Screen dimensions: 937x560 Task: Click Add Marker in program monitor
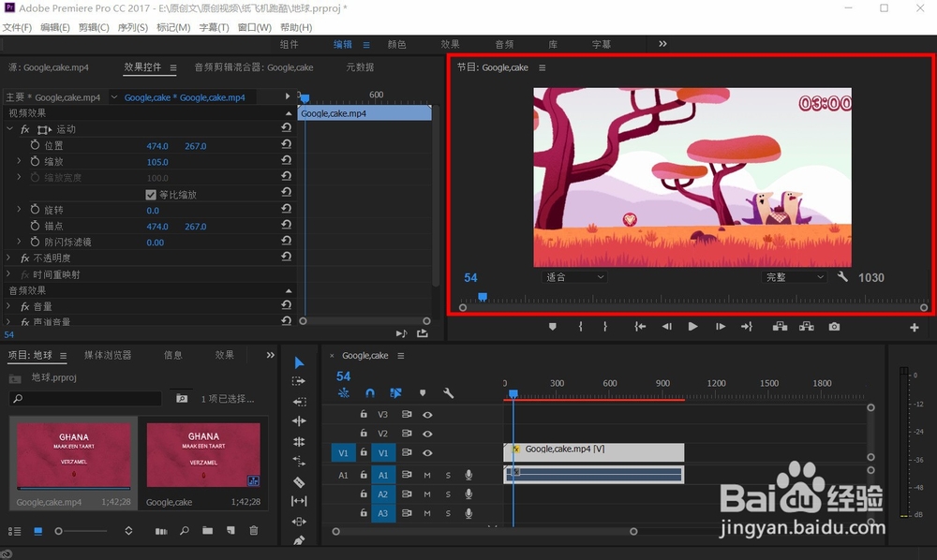coord(552,327)
